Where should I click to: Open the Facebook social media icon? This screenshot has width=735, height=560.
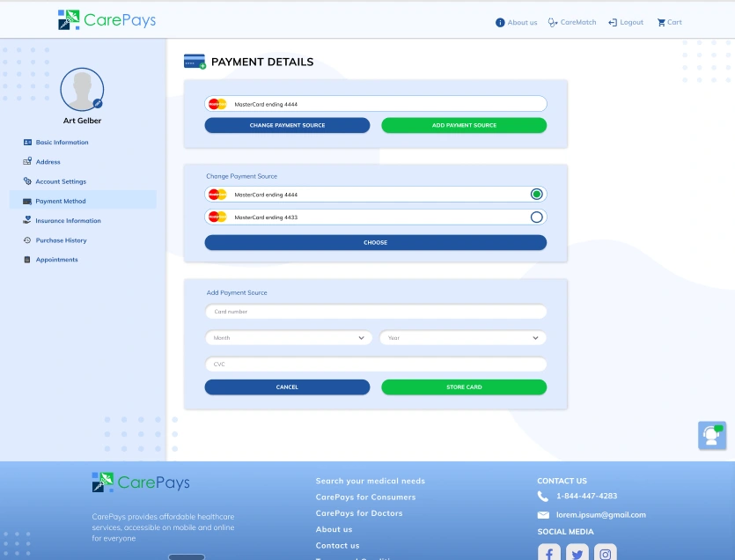[x=549, y=554]
